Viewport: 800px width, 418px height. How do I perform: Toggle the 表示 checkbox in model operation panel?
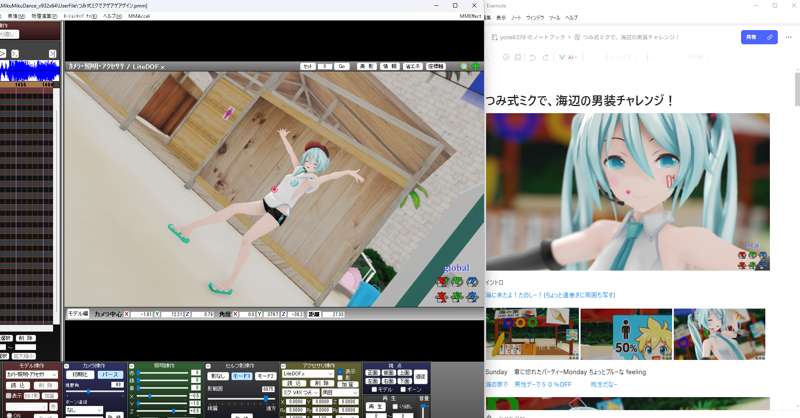(8, 396)
